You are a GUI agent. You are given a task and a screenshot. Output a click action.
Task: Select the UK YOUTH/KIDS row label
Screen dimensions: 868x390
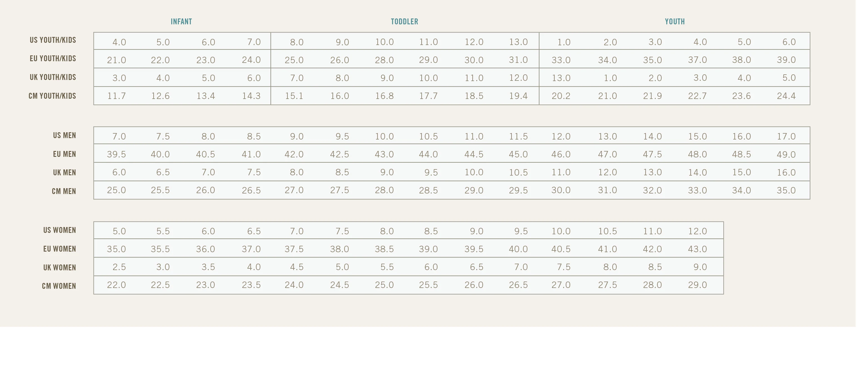pyautogui.click(x=53, y=77)
